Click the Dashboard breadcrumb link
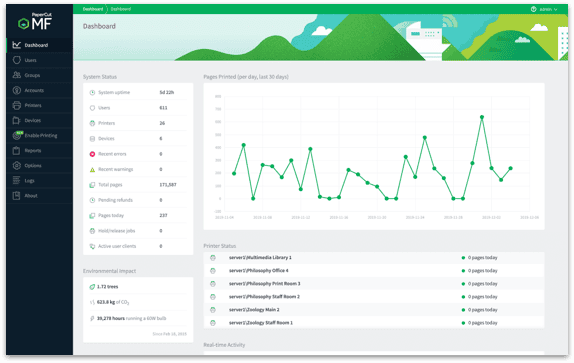The width and height of the screenshot is (574, 363). tap(93, 9)
